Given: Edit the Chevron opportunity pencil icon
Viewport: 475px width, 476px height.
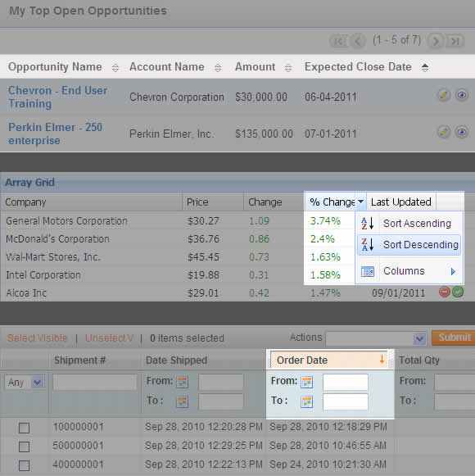Looking at the screenshot, I should [x=444, y=95].
